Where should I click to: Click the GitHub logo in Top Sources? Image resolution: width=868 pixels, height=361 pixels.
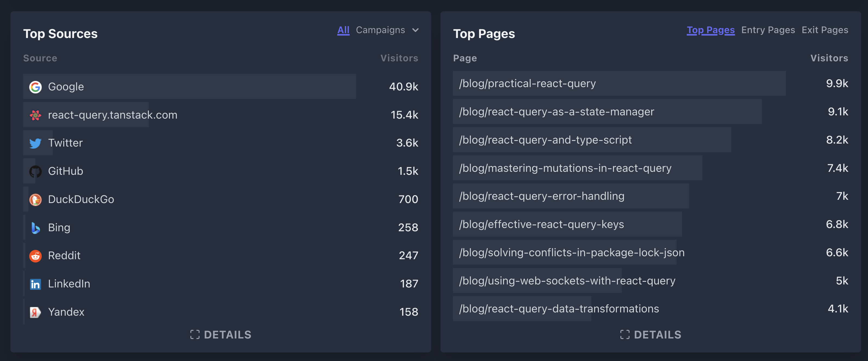(35, 171)
